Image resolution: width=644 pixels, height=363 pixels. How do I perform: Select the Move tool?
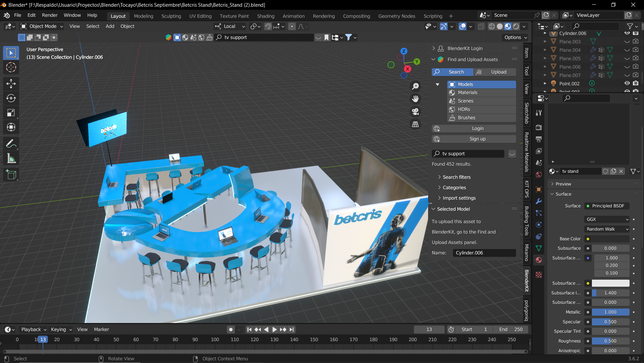tap(11, 84)
